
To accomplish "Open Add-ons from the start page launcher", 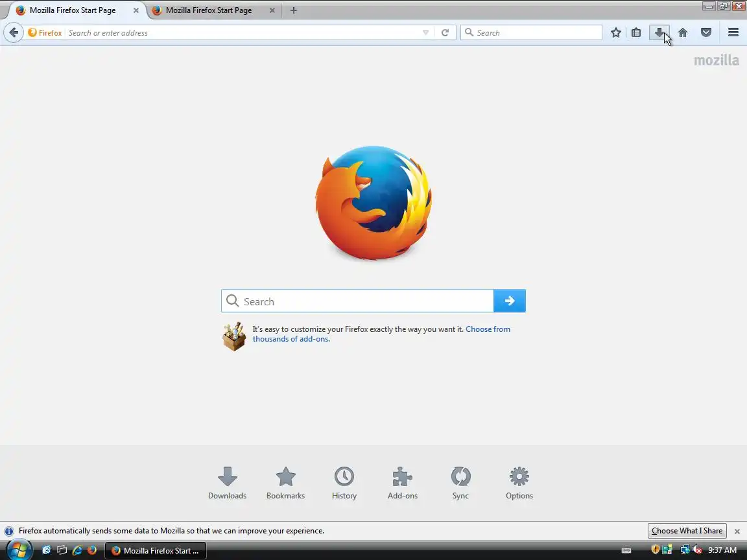I will tap(403, 483).
